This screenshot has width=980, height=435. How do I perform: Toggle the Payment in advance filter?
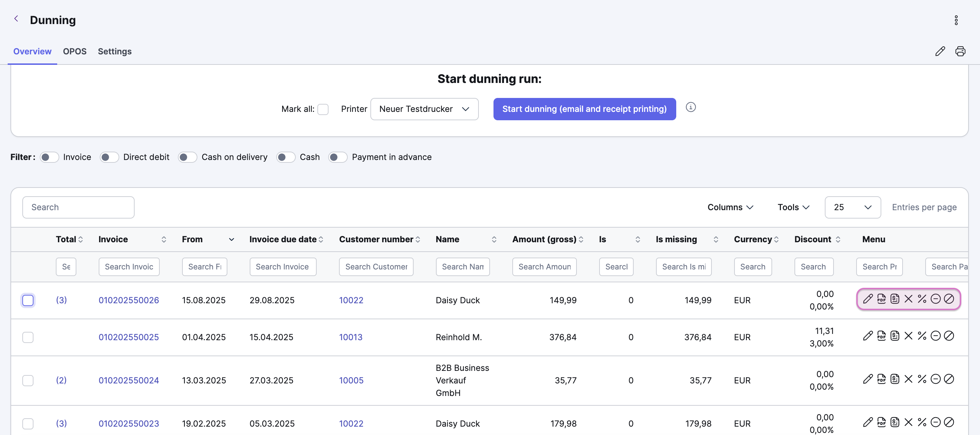pos(338,158)
